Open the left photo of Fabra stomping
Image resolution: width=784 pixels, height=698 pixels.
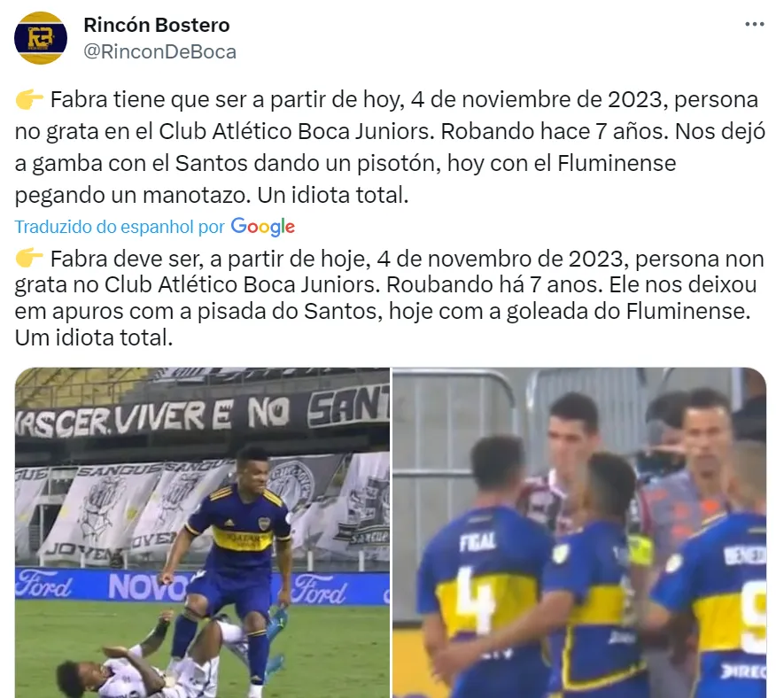click(x=203, y=532)
